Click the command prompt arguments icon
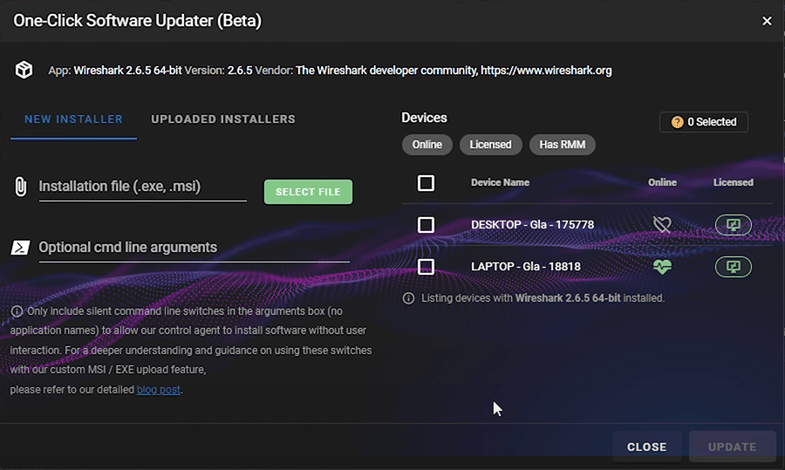Image resolution: width=785 pixels, height=470 pixels. pyautogui.click(x=21, y=247)
